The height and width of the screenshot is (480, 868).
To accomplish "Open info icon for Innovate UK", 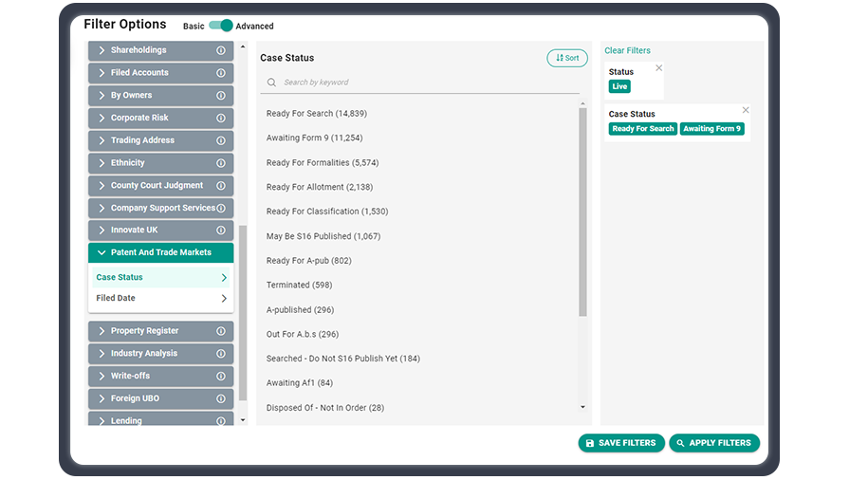I will click(x=221, y=231).
